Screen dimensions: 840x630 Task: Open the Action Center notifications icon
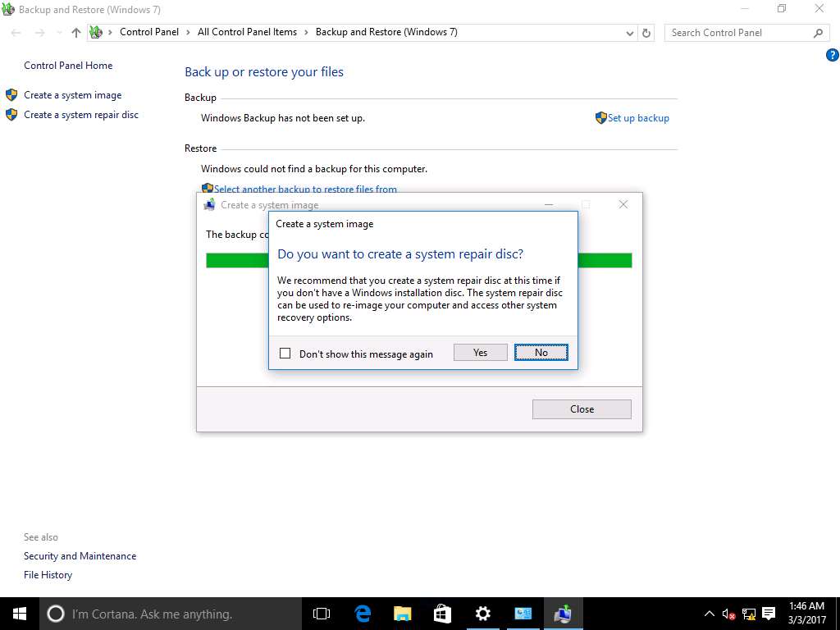[x=769, y=614]
